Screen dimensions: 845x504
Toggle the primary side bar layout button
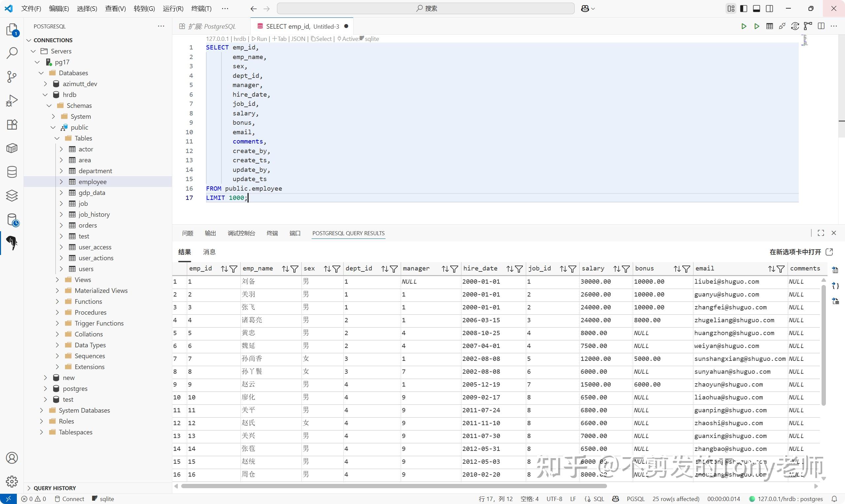[744, 9]
